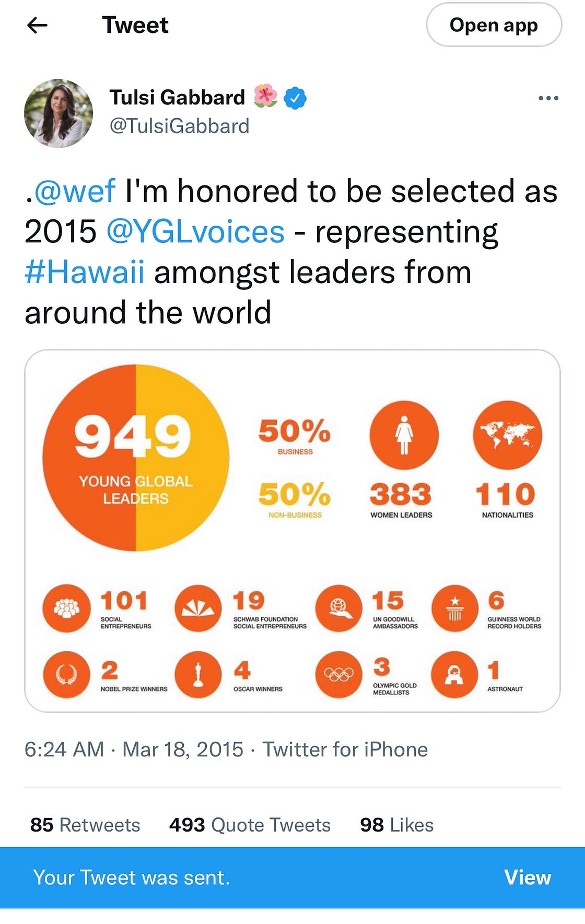Open the #Hawaii hashtag link

[85, 272]
